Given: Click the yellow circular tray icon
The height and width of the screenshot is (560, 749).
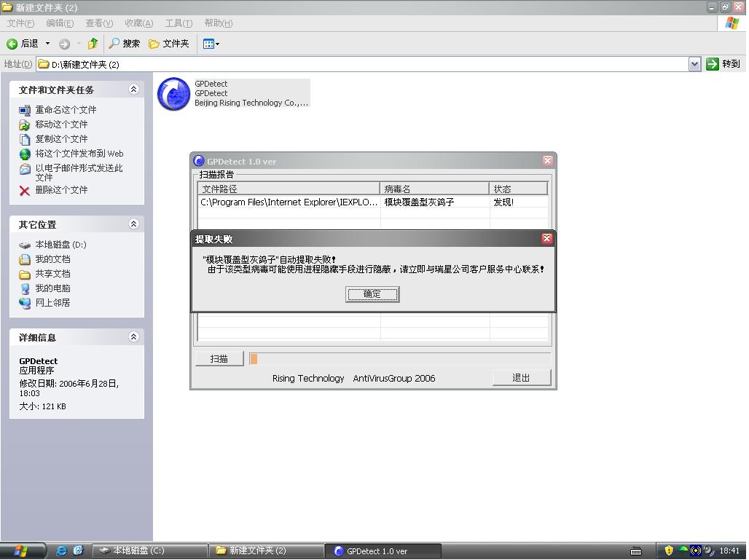Looking at the screenshot, I should pyautogui.click(x=696, y=551).
